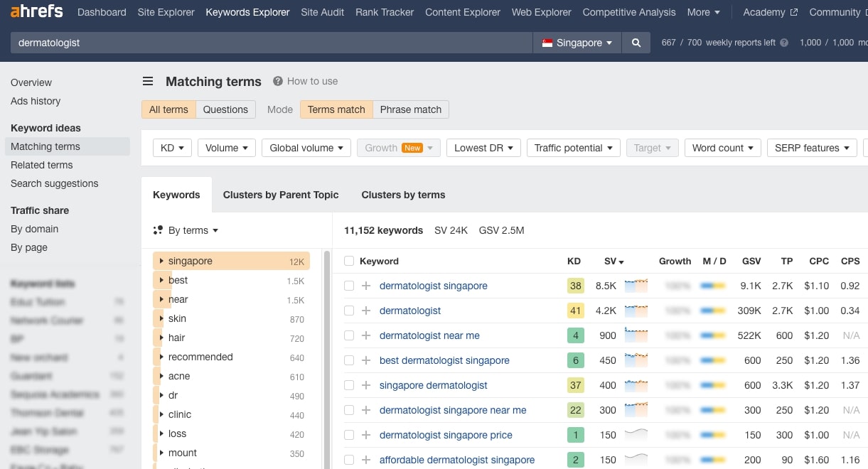This screenshot has width=868, height=469.
Task: Check the 'dermatologist near me' row checkbox
Action: 349,335
